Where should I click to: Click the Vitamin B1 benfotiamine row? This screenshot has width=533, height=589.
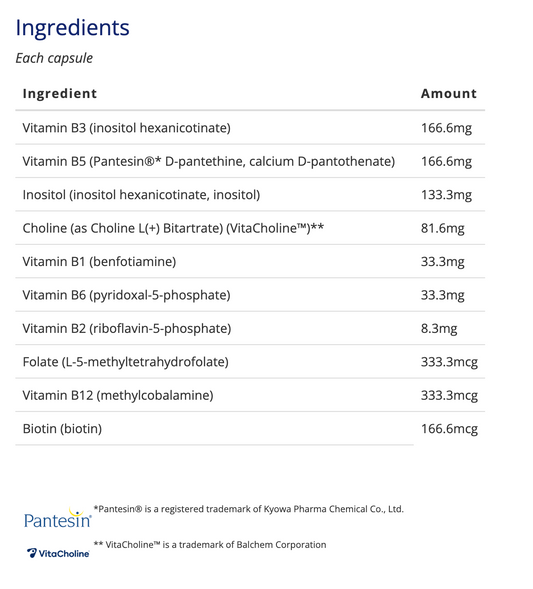[250, 261]
